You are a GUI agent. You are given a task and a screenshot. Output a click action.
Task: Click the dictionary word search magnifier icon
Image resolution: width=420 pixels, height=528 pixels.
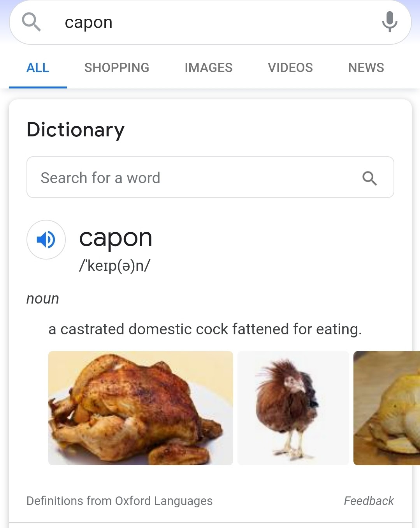pyautogui.click(x=369, y=178)
